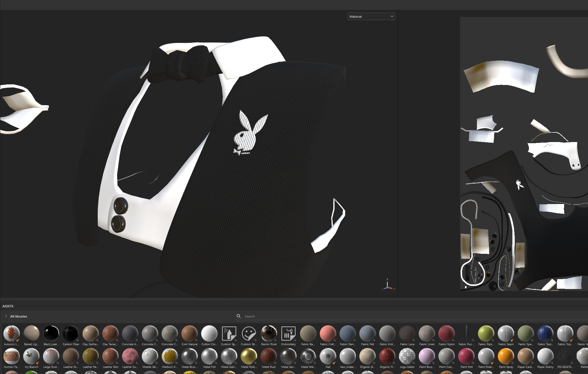Pick the Cotton Cloth white sphere
The image size is (588, 374).
point(209,333)
